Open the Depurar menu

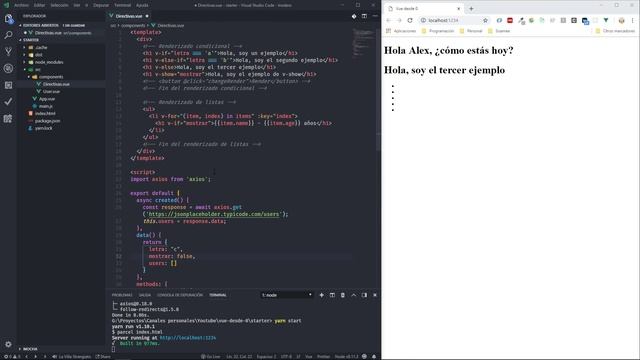tap(101, 5)
